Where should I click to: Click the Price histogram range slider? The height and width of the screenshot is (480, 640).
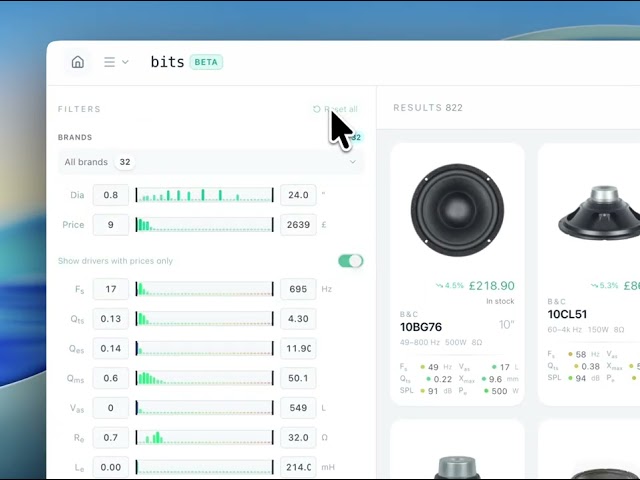(x=204, y=225)
